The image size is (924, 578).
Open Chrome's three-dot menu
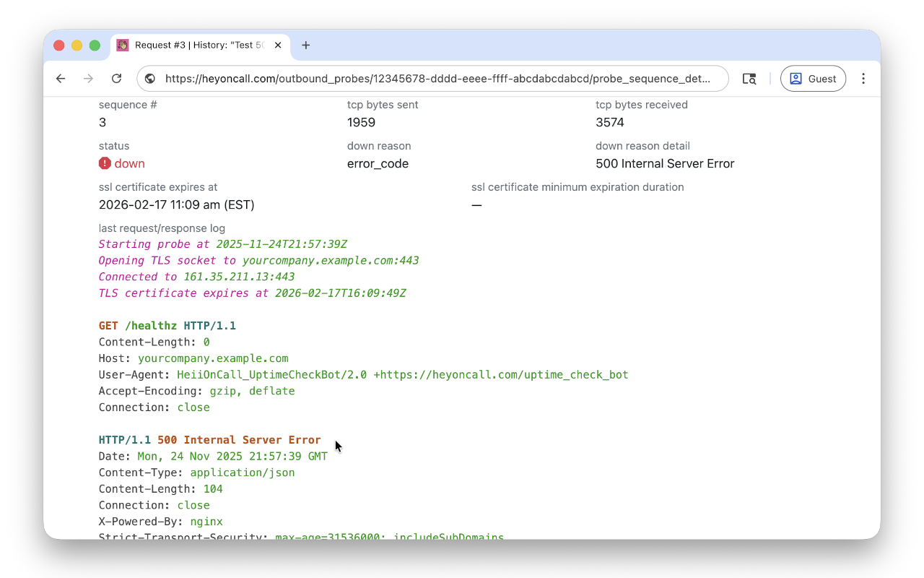click(x=863, y=79)
